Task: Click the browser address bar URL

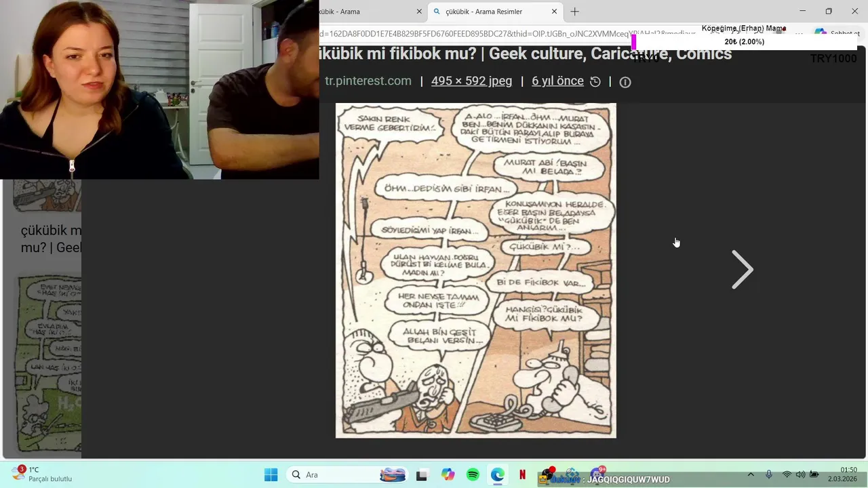Action: pos(507,33)
